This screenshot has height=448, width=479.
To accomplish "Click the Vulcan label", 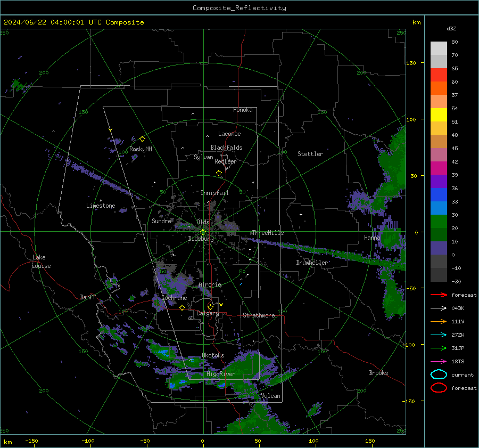I will (270, 396).
